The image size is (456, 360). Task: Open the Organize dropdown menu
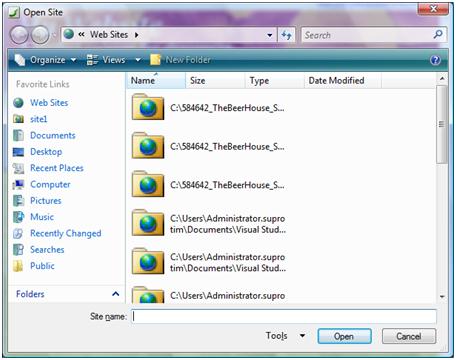click(46, 60)
